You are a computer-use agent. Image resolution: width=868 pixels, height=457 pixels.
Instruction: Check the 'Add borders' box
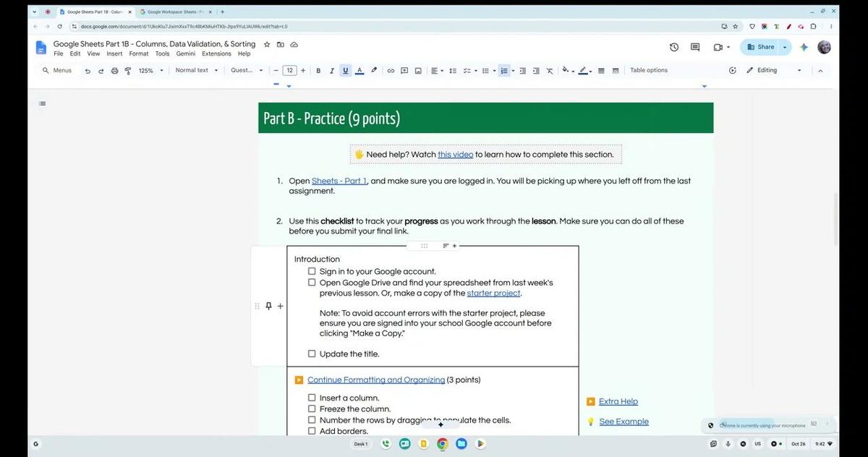(312, 431)
